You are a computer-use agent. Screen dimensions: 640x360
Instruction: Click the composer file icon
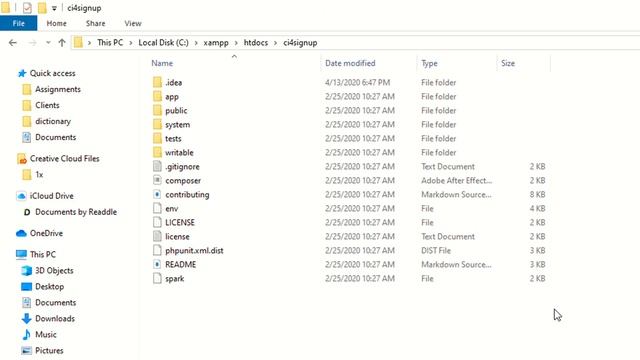click(x=158, y=180)
